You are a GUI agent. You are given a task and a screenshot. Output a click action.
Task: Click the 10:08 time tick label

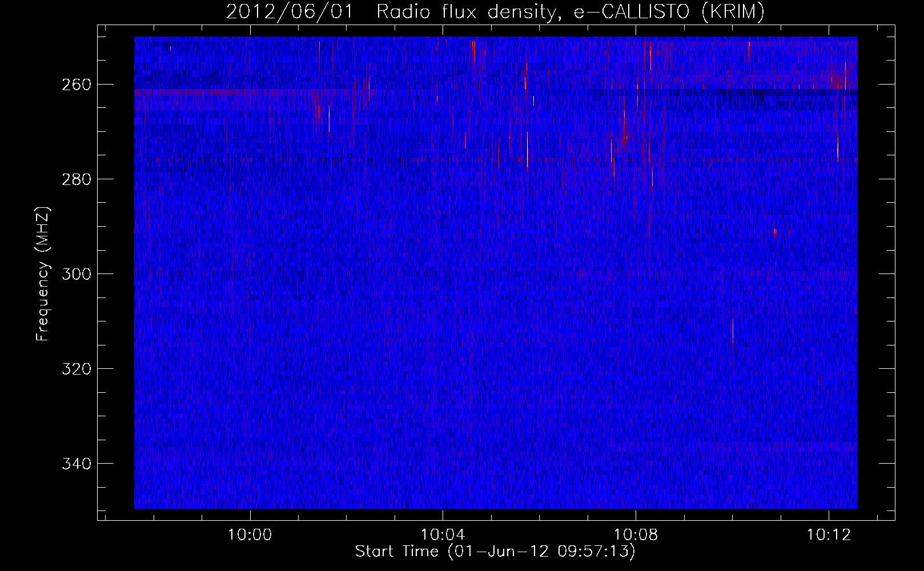click(x=636, y=535)
